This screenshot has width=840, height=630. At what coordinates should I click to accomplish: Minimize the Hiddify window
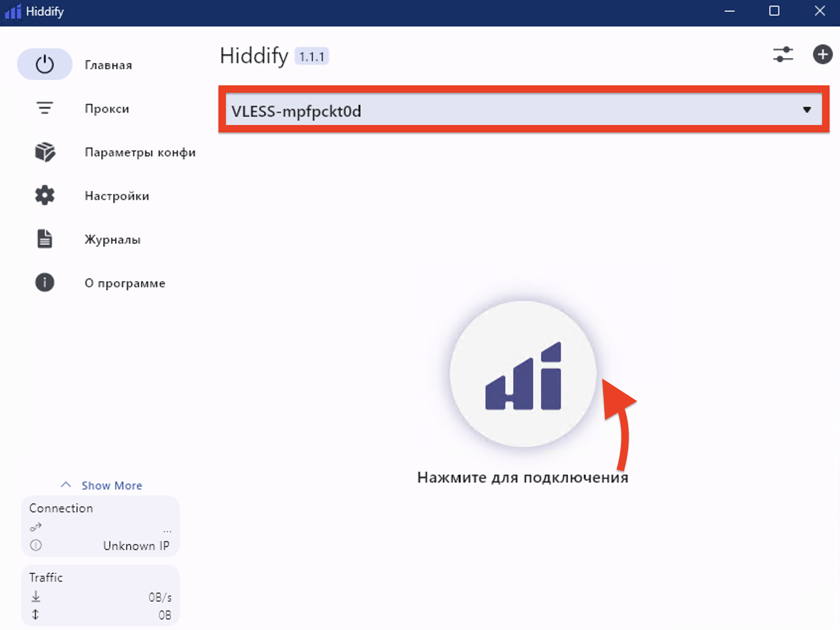pyautogui.click(x=729, y=11)
